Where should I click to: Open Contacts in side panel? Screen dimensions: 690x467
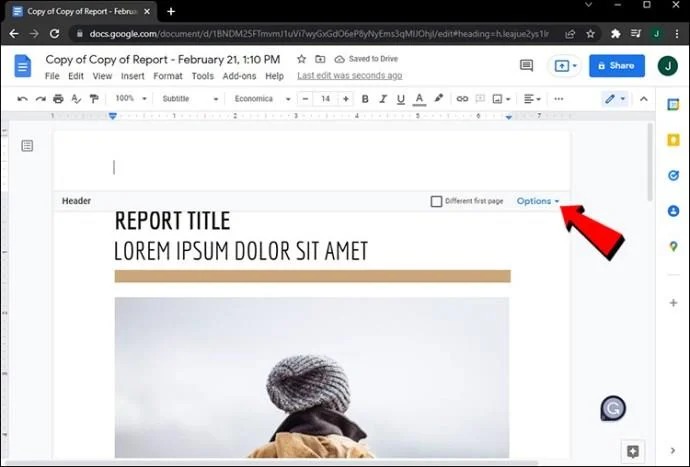673,211
